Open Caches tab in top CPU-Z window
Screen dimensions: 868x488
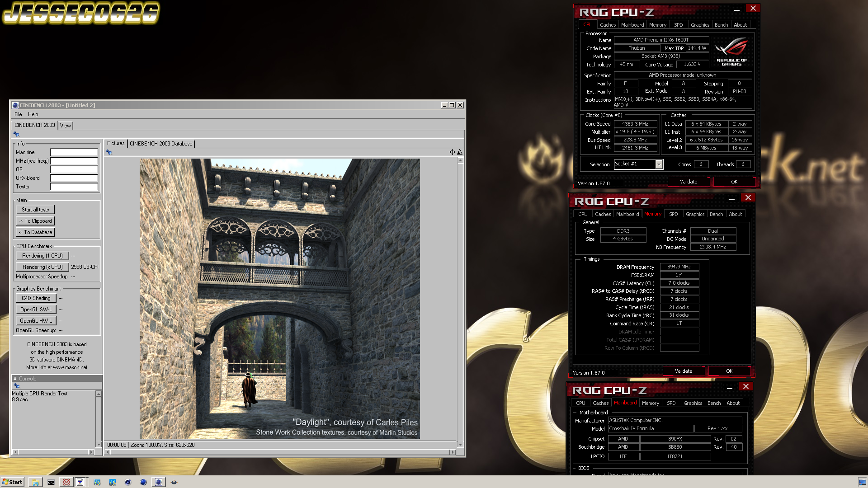[x=608, y=25]
